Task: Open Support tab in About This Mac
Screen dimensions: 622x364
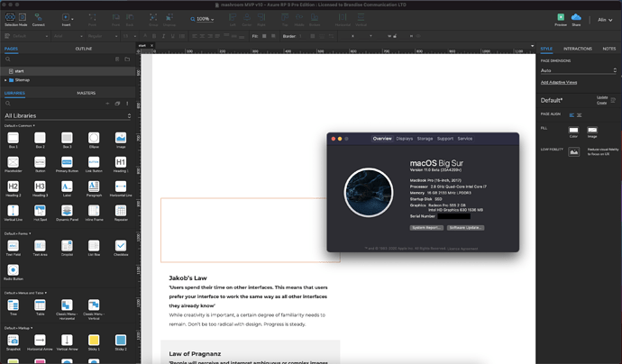Action: point(445,139)
